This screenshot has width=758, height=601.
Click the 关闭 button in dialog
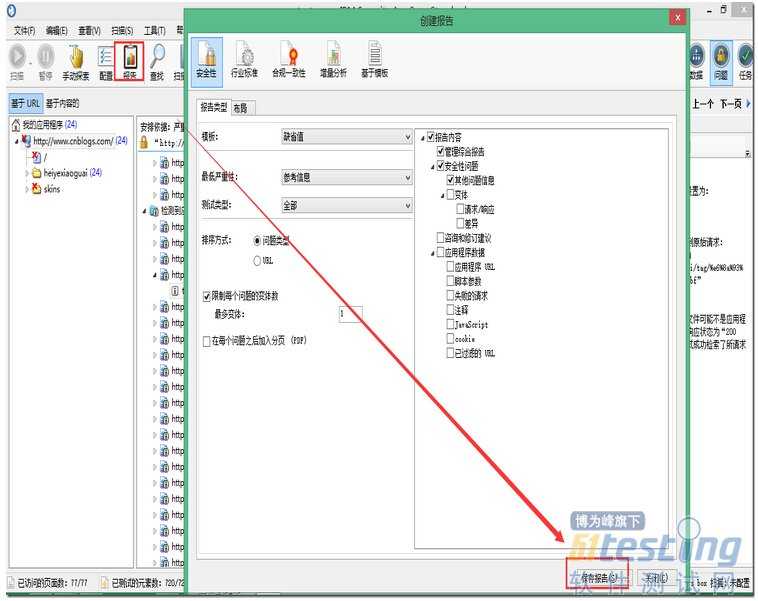coord(657,578)
